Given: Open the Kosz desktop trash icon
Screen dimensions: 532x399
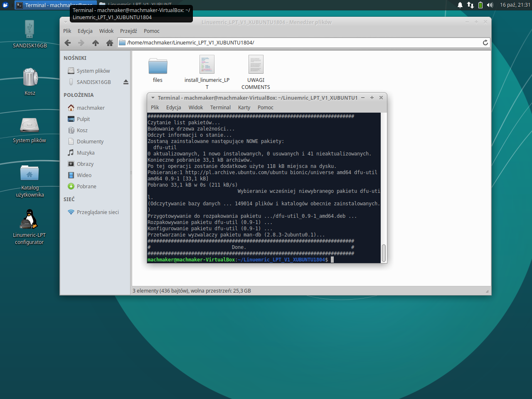Looking at the screenshot, I should tap(30, 78).
